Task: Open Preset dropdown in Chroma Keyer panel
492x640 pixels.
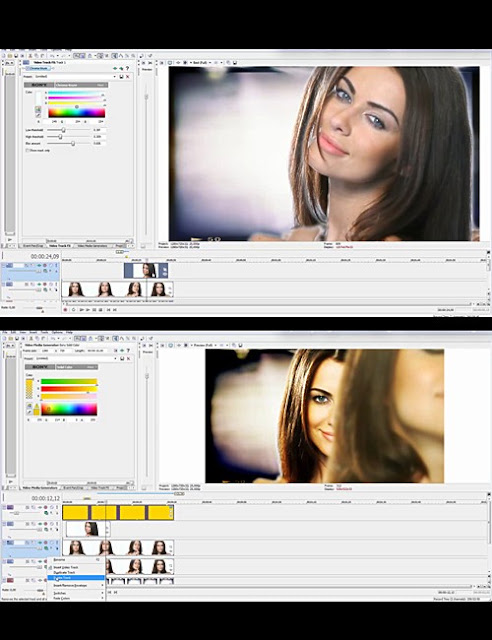Action: pyautogui.click(x=114, y=76)
